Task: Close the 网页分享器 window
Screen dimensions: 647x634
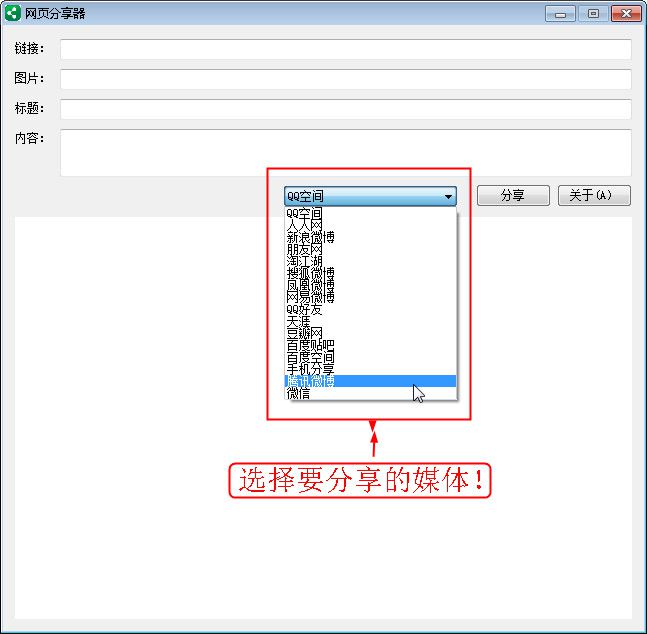Action: (x=626, y=14)
